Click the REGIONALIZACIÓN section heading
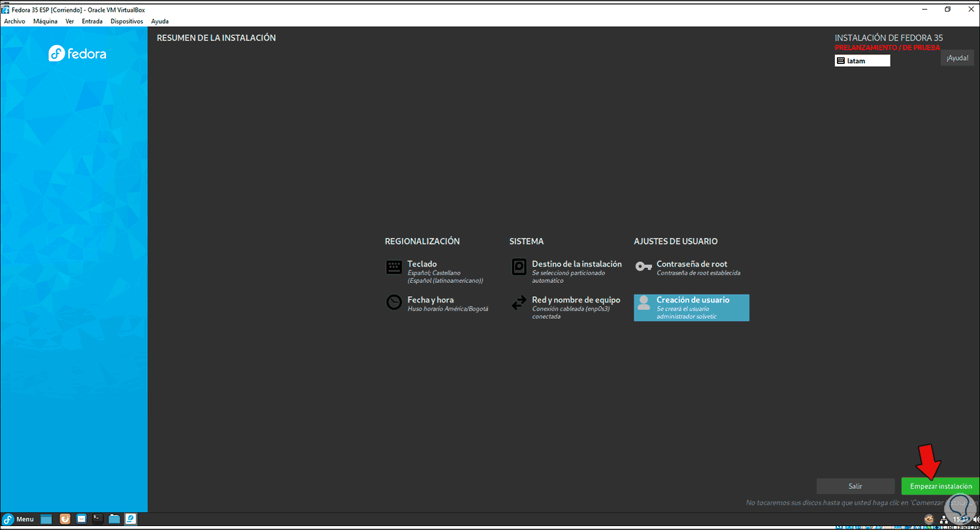Image resolution: width=980 pixels, height=530 pixels. 422,241
